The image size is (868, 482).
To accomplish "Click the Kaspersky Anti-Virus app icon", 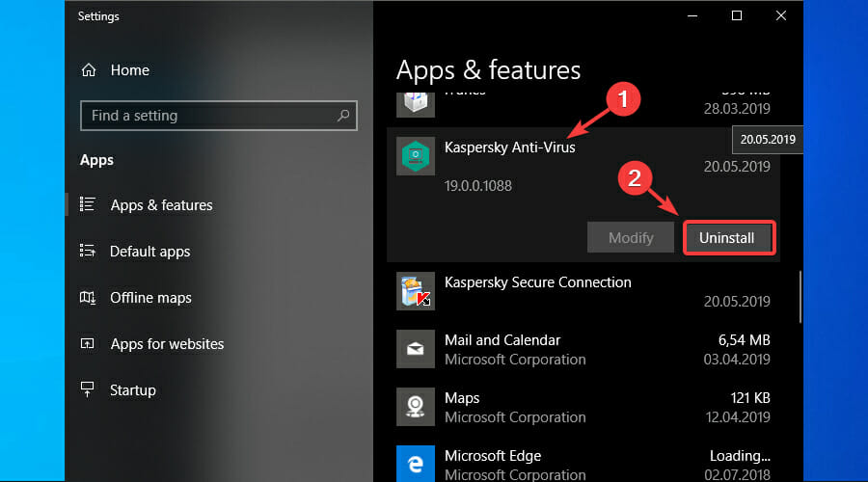I will [x=415, y=156].
